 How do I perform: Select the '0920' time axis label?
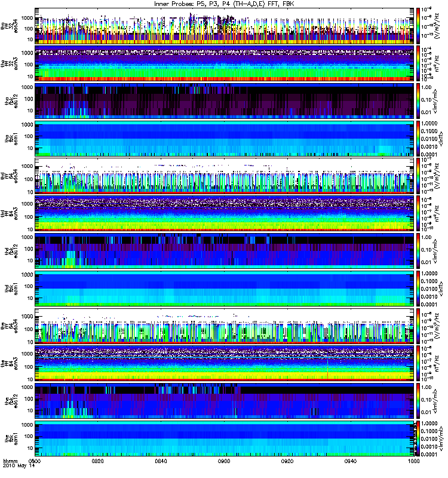(287, 461)
